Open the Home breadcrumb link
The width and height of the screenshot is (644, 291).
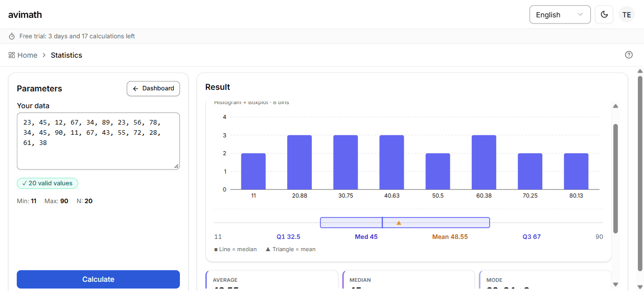[27, 55]
